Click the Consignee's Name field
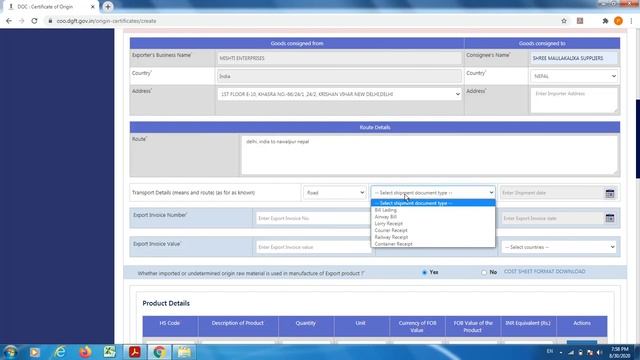This screenshot has height=360, width=640. (573, 58)
